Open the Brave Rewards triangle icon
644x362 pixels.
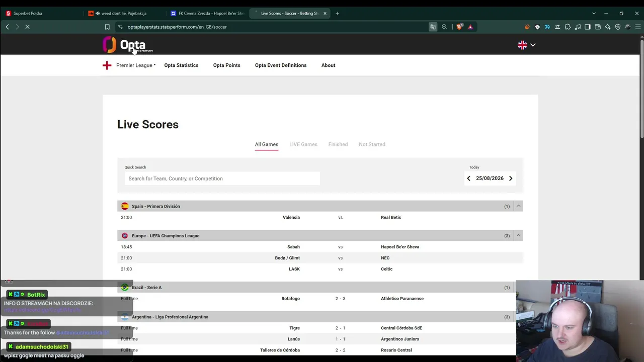tap(470, 27)
